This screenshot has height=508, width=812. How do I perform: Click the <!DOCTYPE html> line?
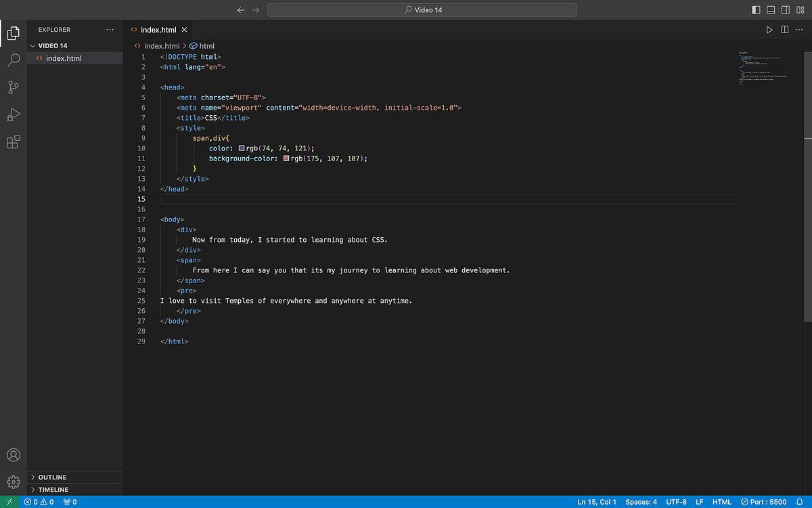(x=191, y=57)
